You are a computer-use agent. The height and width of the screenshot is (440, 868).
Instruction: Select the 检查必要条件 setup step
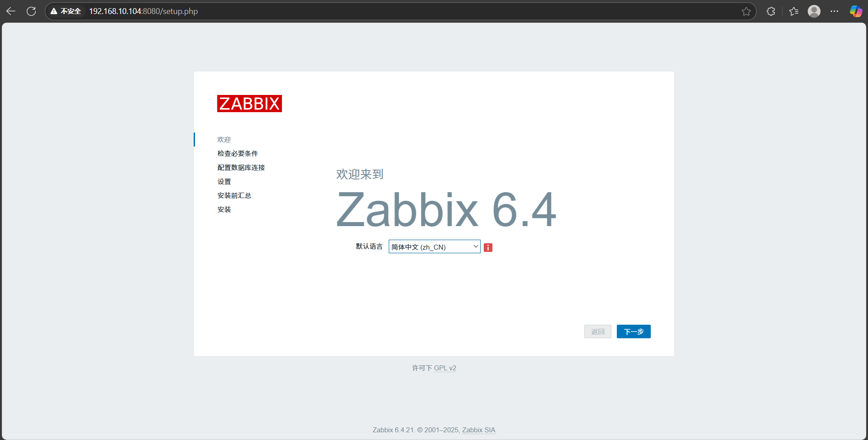click(x=238, y=153)
